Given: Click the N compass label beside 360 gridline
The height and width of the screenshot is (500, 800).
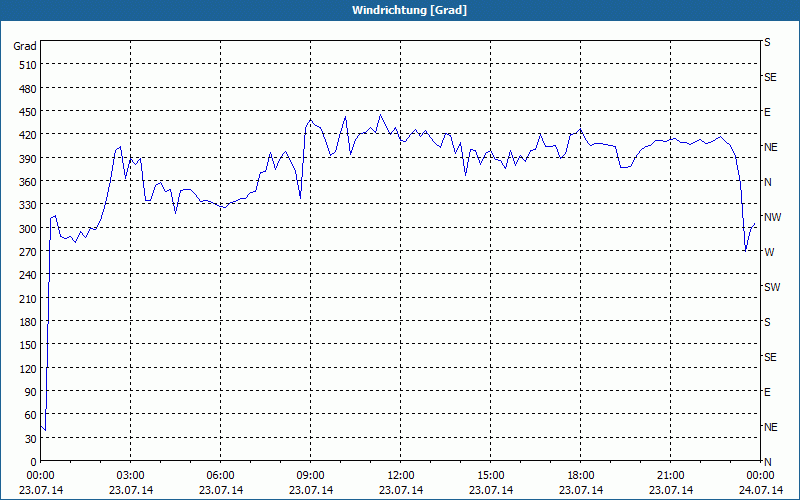Looking at the screenshot, I should pos(767,182).
